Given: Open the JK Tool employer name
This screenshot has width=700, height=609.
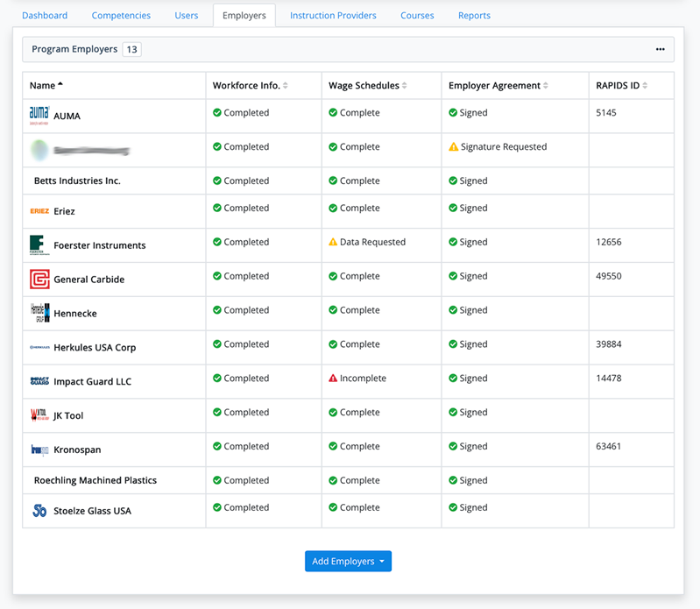Looking at the screenshot, I should point(68,415).
